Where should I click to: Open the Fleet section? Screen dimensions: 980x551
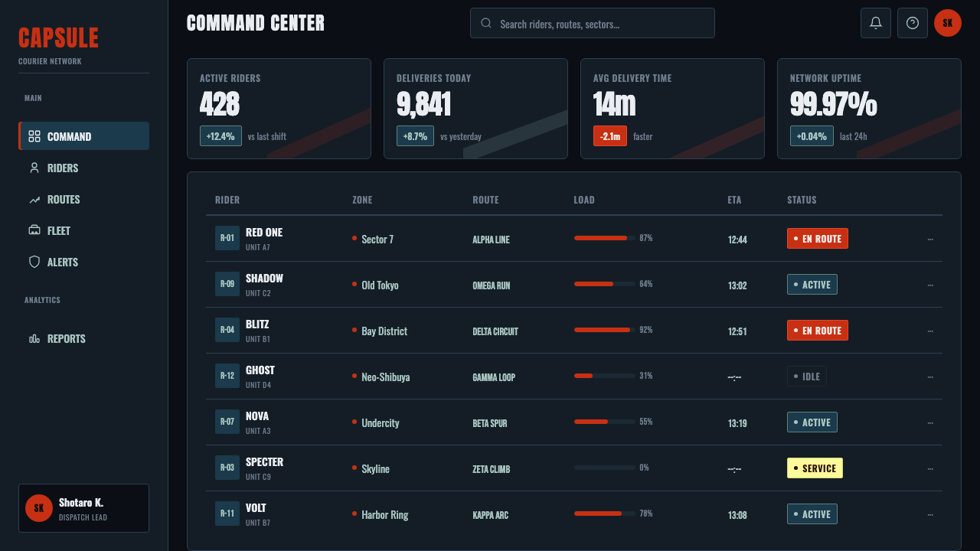[x=83, y=230]
